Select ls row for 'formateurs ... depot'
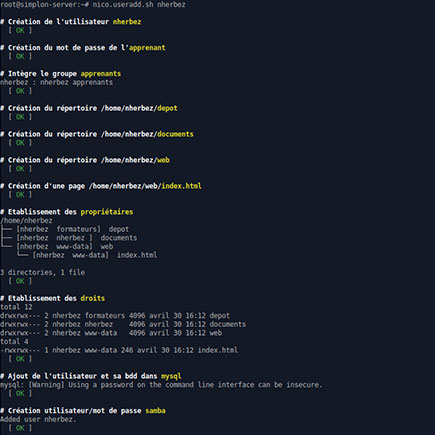 coord(115,316)
